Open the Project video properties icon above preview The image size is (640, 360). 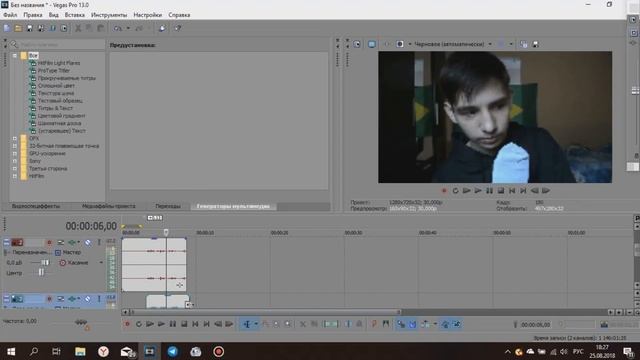tap(357, 44)
